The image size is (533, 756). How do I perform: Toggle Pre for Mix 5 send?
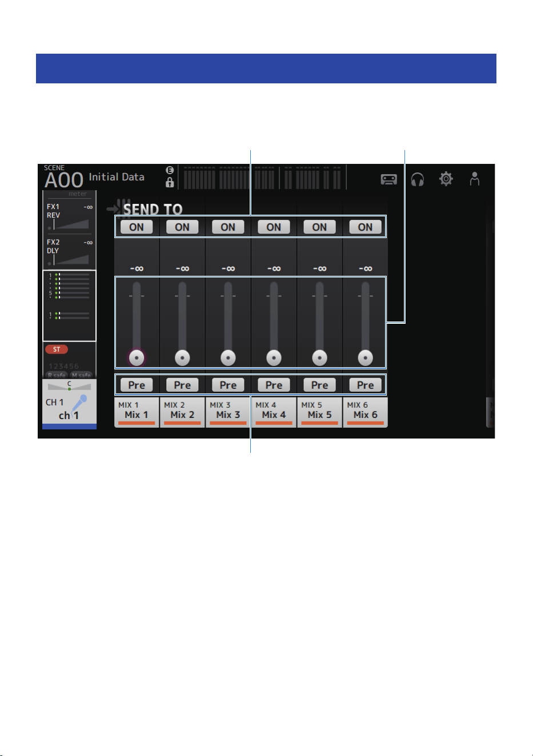pos(319,385)
